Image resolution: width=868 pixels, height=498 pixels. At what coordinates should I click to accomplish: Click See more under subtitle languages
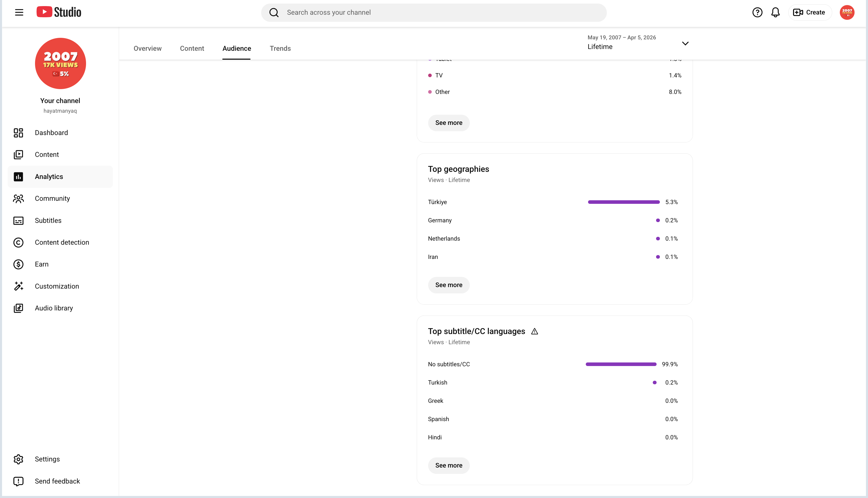coord(449,466)
